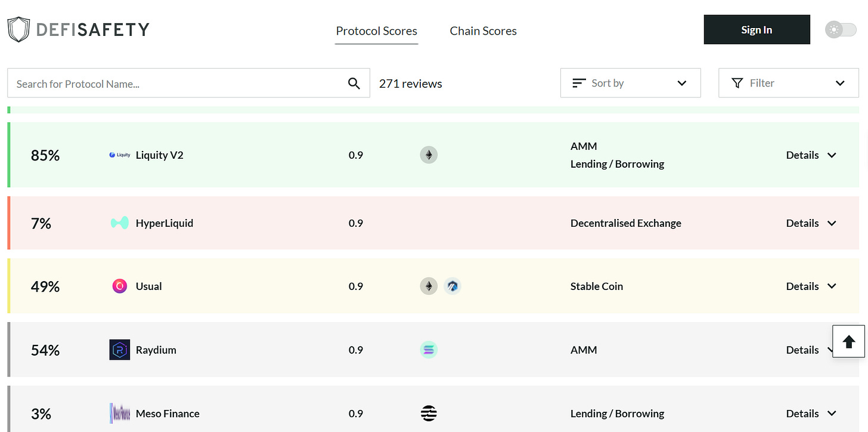
Task: Switch to the Chain Scores tab
Action: tap(483, 30)
